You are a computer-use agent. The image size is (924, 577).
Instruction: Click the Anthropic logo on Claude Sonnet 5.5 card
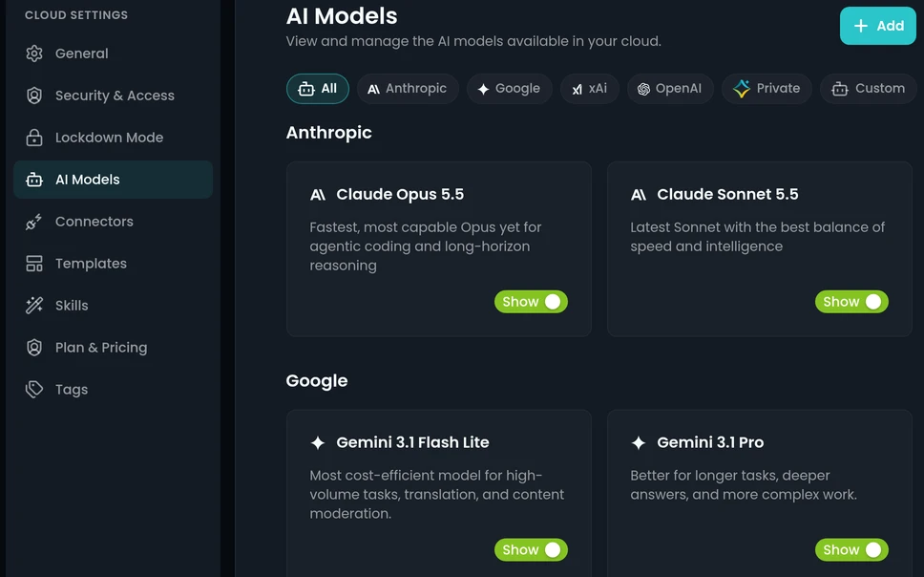(639, 195)
